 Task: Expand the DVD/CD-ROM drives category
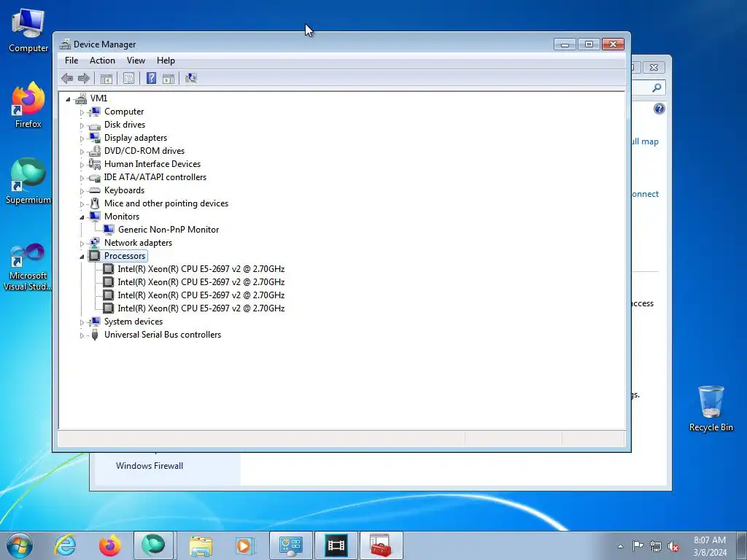(x=82, y=152)
